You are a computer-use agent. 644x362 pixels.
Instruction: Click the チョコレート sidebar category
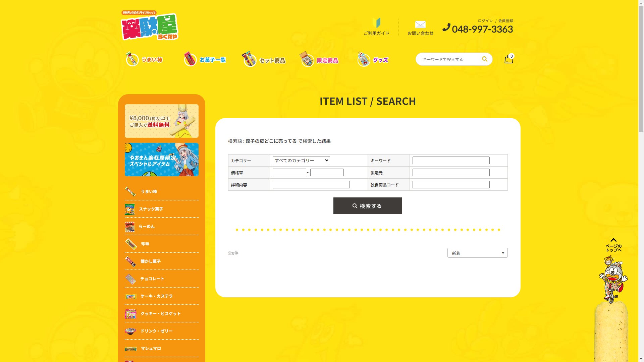coord(152,279)
